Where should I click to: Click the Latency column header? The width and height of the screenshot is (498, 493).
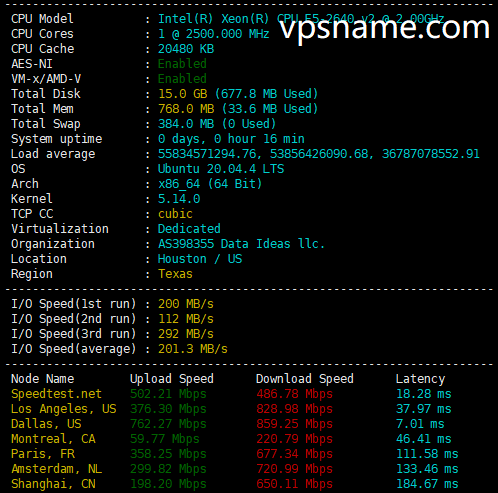[x=420, y=379]
